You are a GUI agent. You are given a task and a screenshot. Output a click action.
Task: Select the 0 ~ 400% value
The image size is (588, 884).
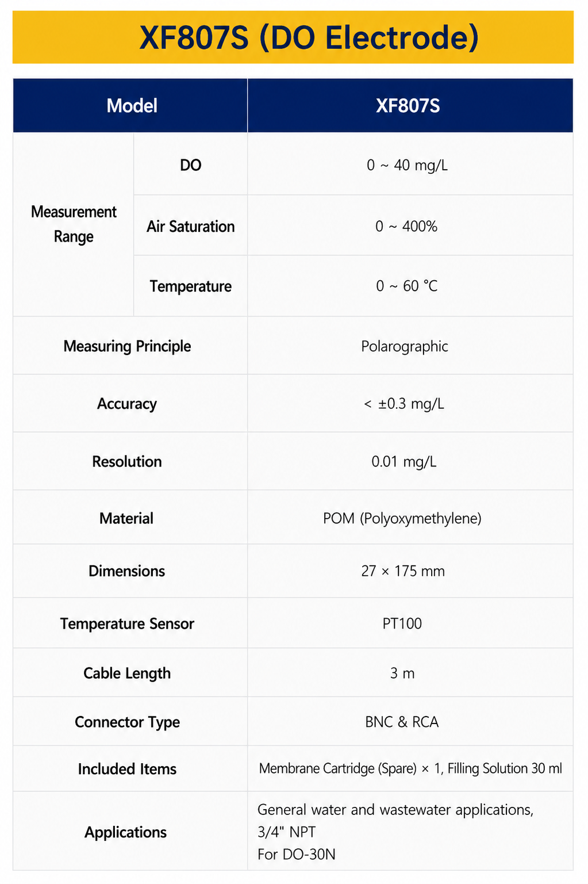(x=406, y=226)
